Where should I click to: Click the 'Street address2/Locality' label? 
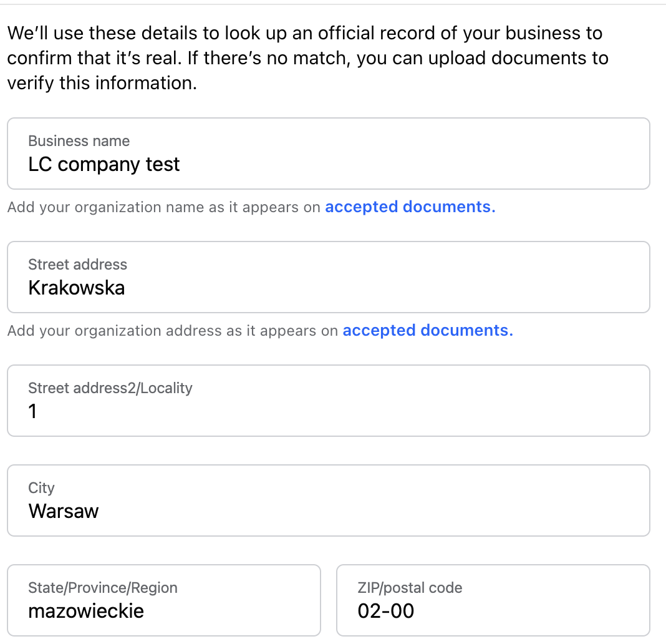click(x=110, y=388)
